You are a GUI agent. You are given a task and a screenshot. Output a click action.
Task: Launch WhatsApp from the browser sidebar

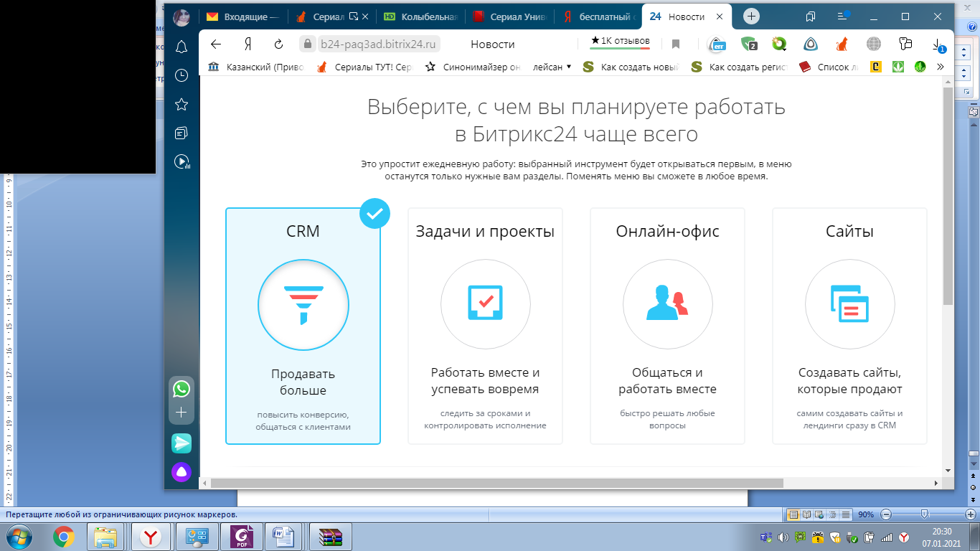tap(182, 389)
